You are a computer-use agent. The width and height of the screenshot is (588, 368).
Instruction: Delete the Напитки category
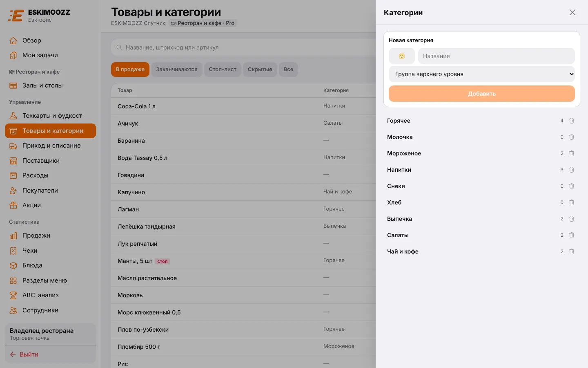pyautogui.click(x=572, y=170)
